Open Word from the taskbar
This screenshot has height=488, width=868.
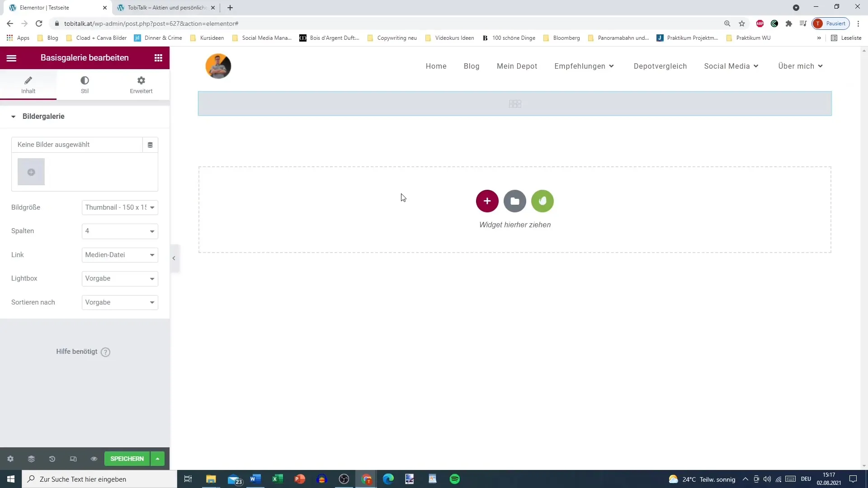(x=255, y=479)
